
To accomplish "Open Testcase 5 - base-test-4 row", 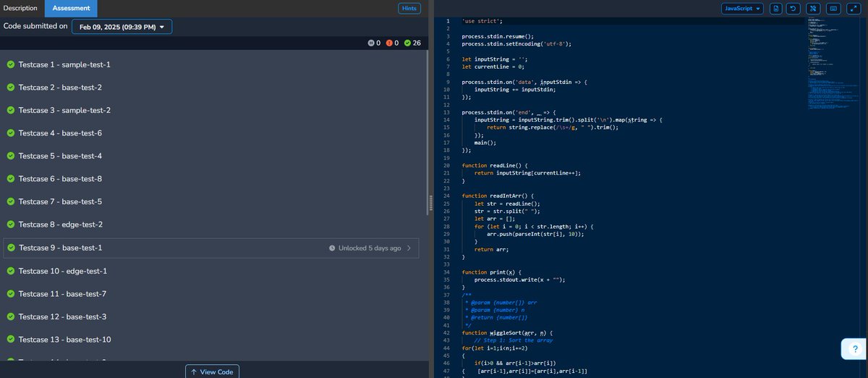I will pyautogui.click(x=211, y=156).
